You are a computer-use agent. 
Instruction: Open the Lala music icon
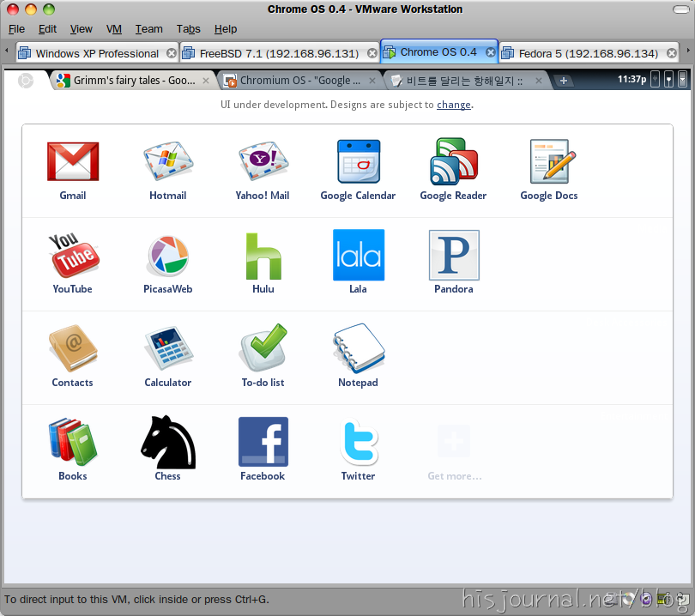click(x=359, y=255)
